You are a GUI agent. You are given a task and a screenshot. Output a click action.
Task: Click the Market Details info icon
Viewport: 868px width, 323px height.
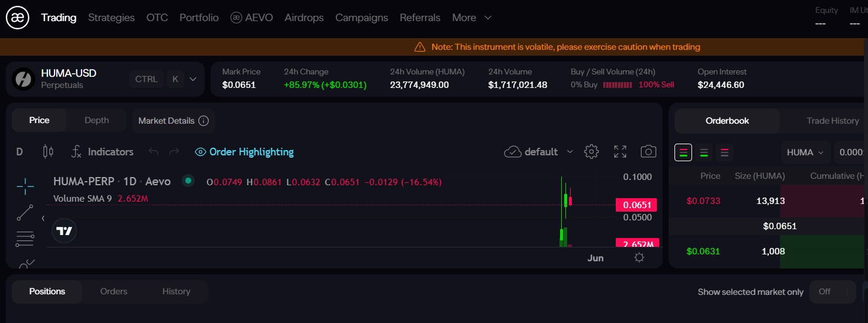click(x=204, y=121)
